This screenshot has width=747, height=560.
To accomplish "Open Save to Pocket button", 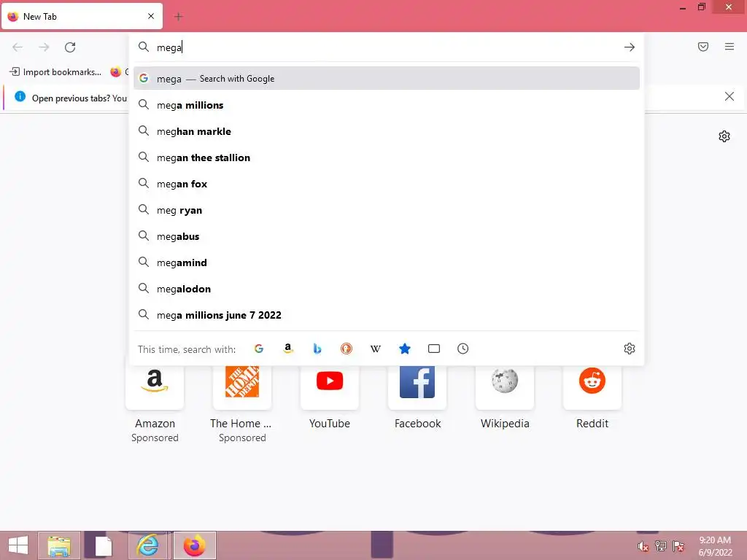I will (x=703, y=47).
